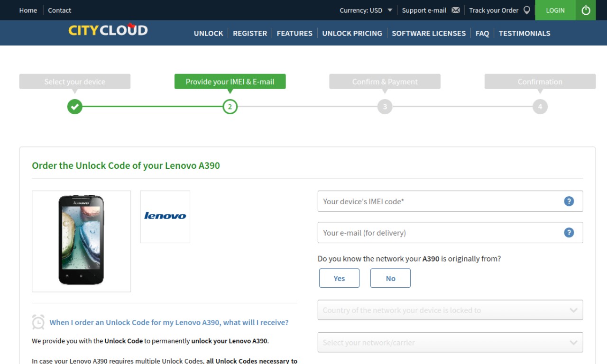607x364 pixels.
Task: Go to the Home link
Action: [28, 10]
